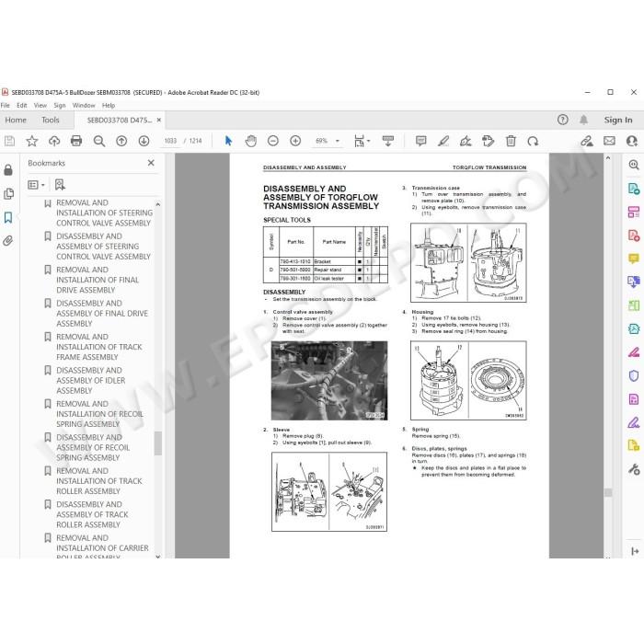
Task: Print the document using the printer icon
Action: (76, 142)
